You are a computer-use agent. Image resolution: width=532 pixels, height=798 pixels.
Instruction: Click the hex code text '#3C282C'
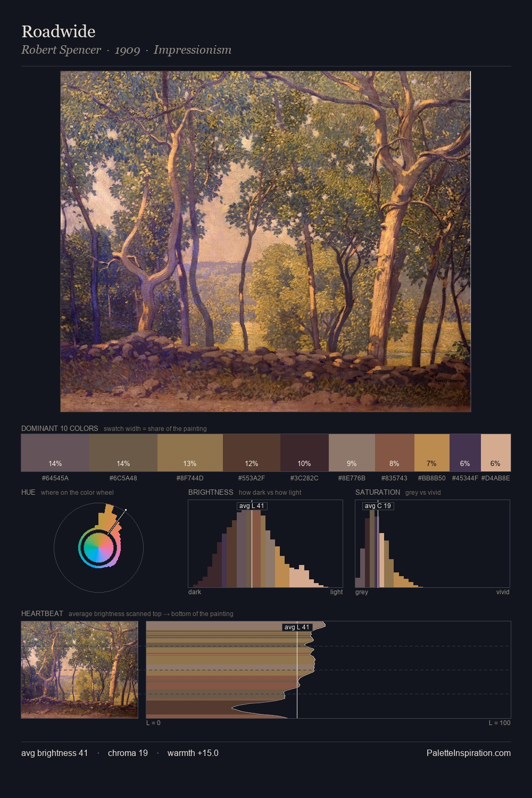click(304, 478)
